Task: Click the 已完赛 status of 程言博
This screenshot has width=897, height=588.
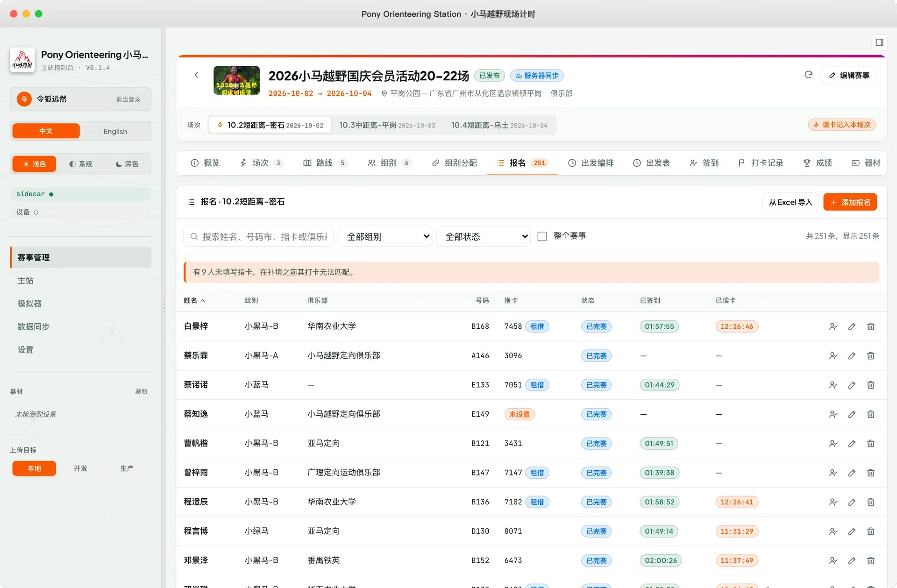Action: [596, 531]
